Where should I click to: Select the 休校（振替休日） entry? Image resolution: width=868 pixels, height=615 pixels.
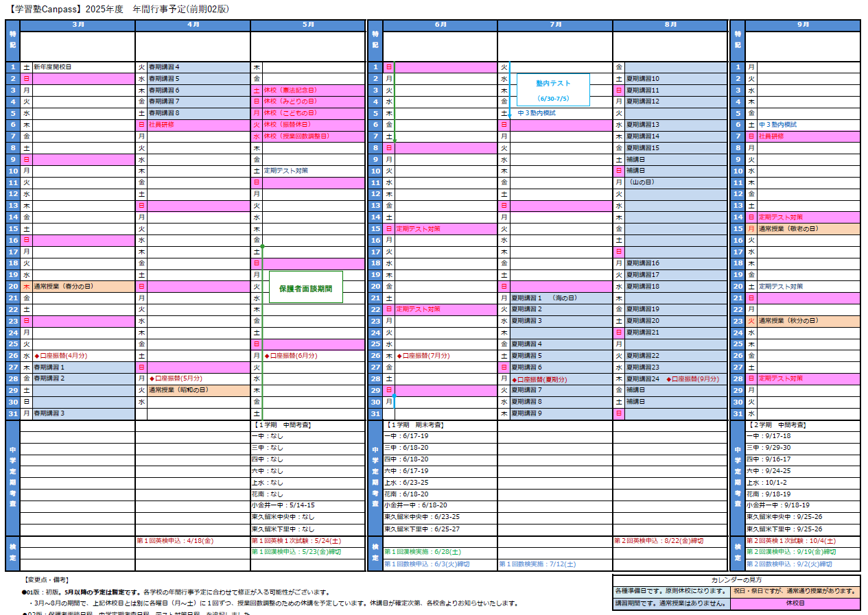[x=314, y=125]
